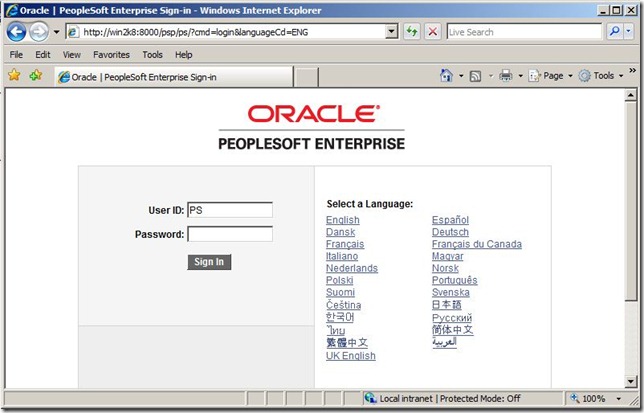644x413 pixels.
Task: Select the Suomi language link
Action: click(340, 292)
